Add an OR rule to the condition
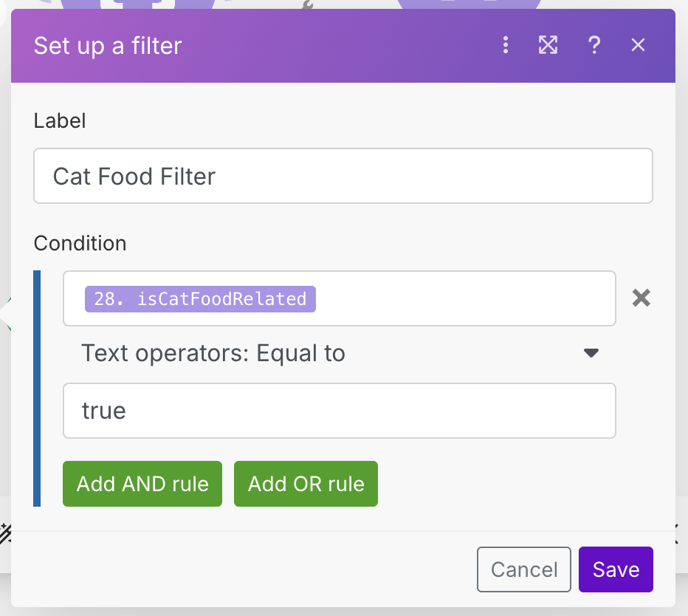 click(306, 484)
